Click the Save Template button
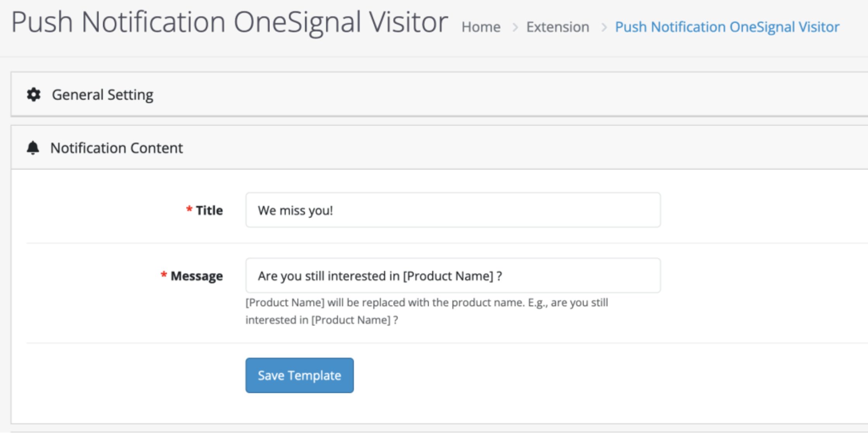The width and height of the screenshot is (868, 436). 299,375
